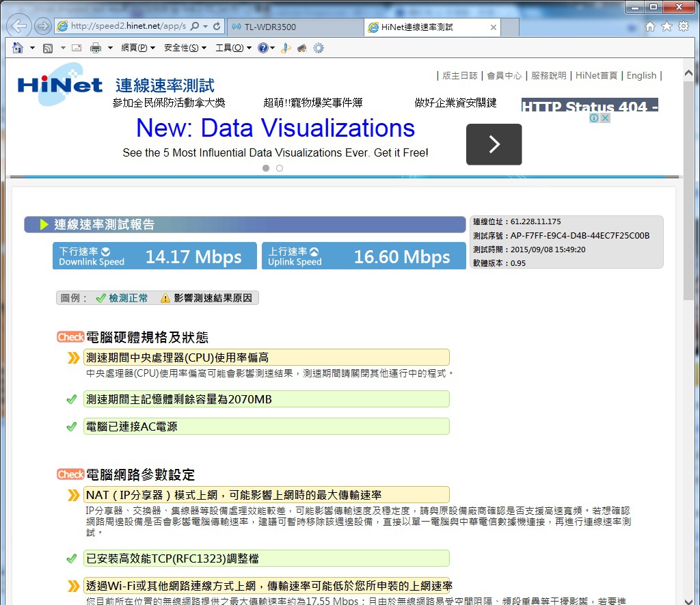The height and width of the screenshot is (605, 700).
Task: Click the ad info (i) icon
Action: click(594, 118)
